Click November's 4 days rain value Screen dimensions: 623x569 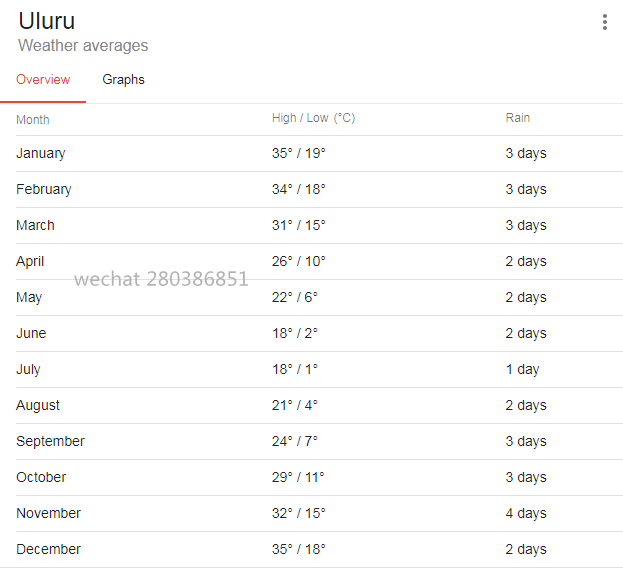(525, 514)
